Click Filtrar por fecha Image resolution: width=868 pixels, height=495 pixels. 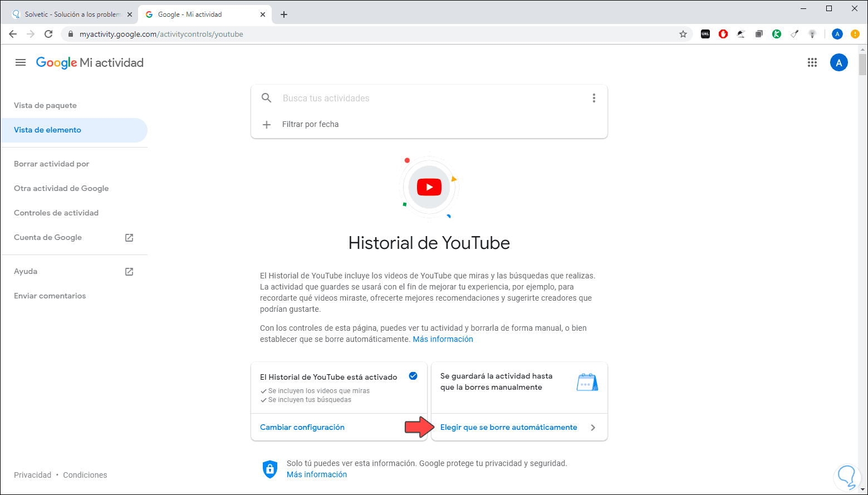point(311,124)
